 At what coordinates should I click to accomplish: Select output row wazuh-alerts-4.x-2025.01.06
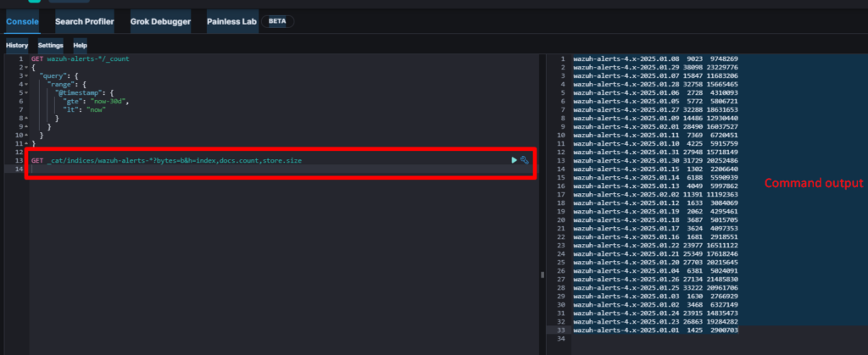coord(655,93)
